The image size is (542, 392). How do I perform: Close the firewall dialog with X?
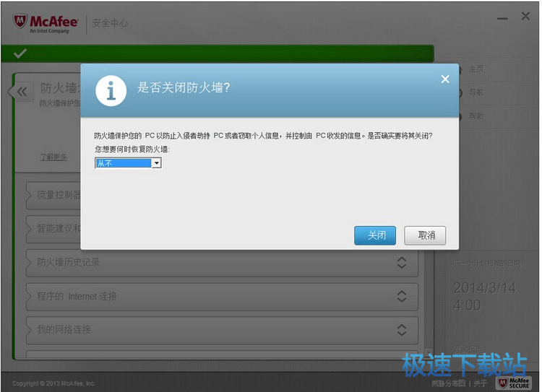point(445,79)
